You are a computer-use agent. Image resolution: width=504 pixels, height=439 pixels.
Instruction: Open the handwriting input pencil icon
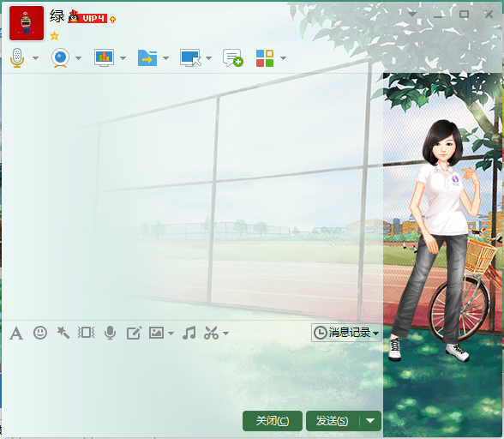tap(134, 333)
